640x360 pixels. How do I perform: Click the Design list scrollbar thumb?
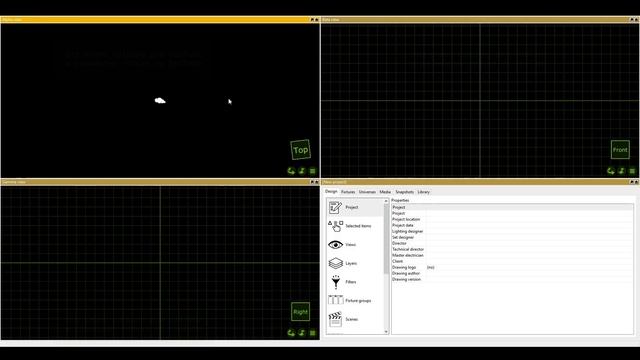coord(386,239)
